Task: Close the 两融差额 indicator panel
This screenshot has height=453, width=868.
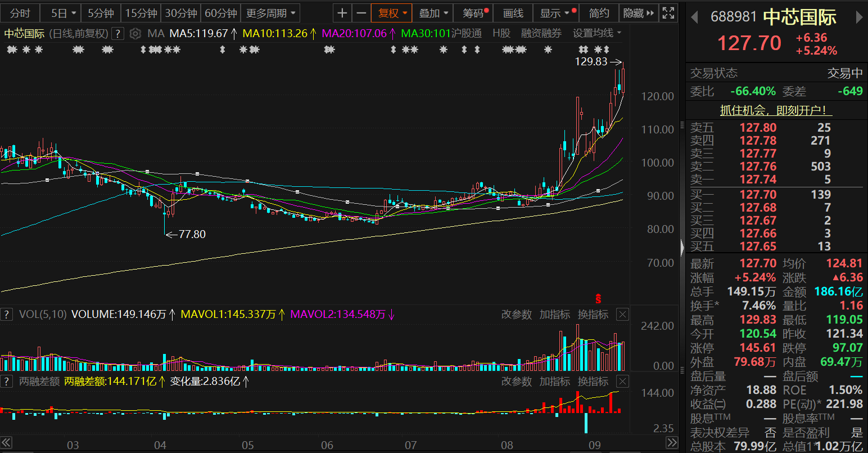Action: tap(622, 382)
